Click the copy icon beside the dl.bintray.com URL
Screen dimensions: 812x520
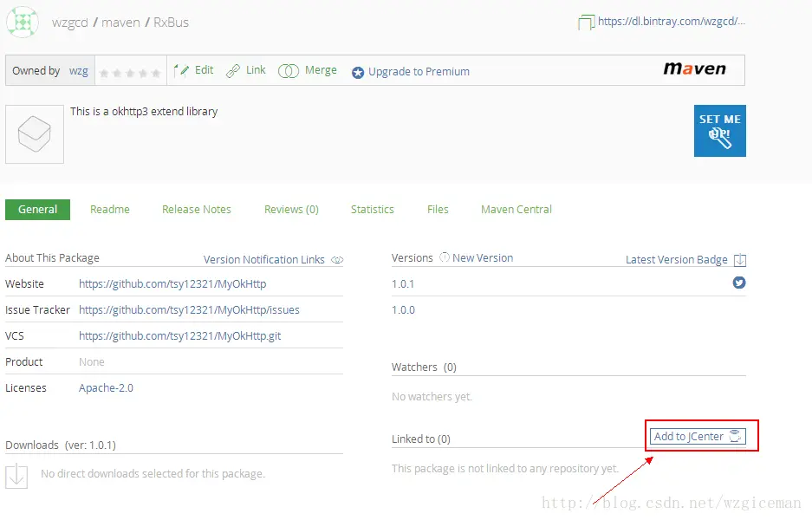(x=586, y=23)
